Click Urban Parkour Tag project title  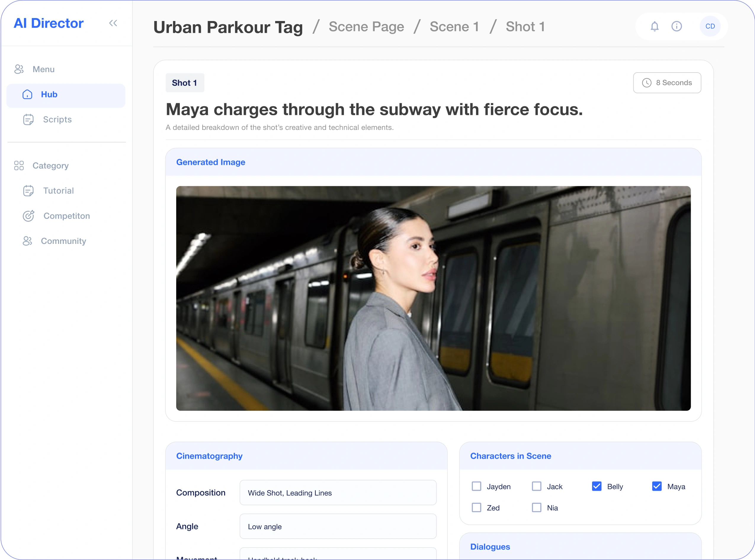[228, 27]
